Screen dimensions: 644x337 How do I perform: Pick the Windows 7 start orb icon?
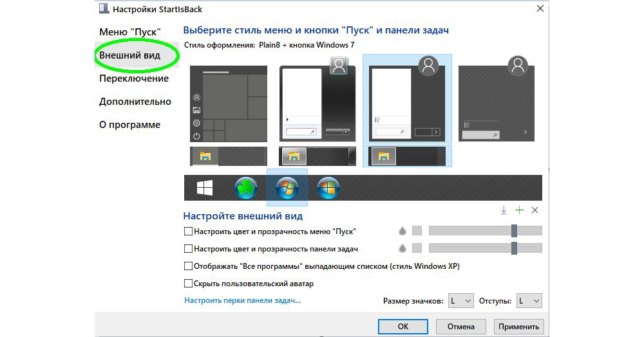(287, 188)
